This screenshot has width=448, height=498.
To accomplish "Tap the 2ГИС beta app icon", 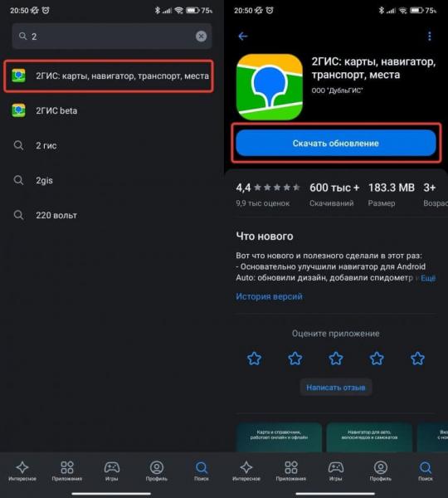I will coord(18,110).
